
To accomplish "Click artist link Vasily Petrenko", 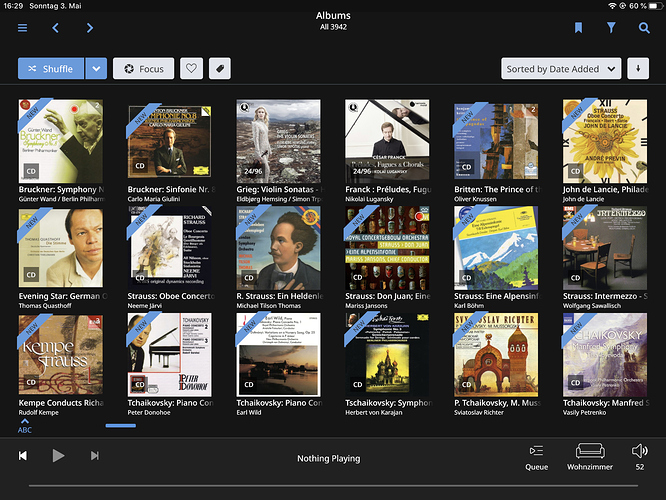I will (x=584, y=412).
